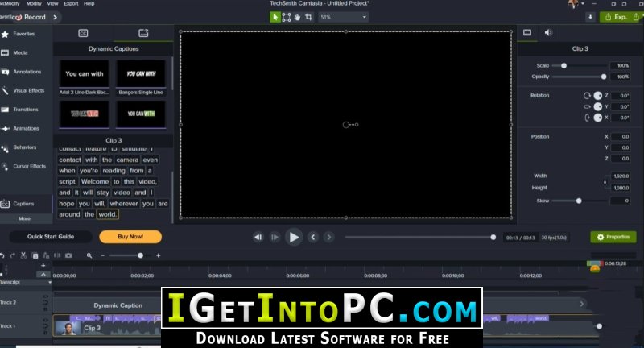Viewport: 644px width, 348px height.
Task: Click the Record button
Action: coord(31,17)
